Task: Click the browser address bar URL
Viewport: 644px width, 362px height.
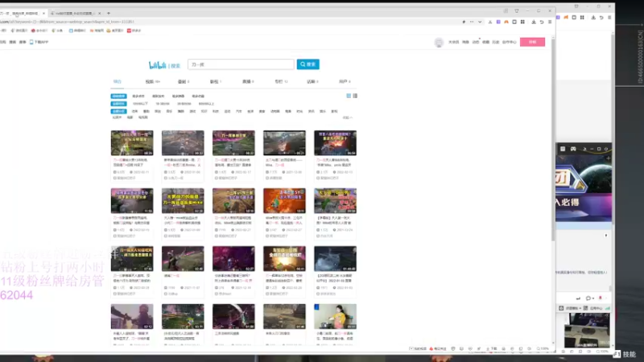Action: (x=67, y=22)
